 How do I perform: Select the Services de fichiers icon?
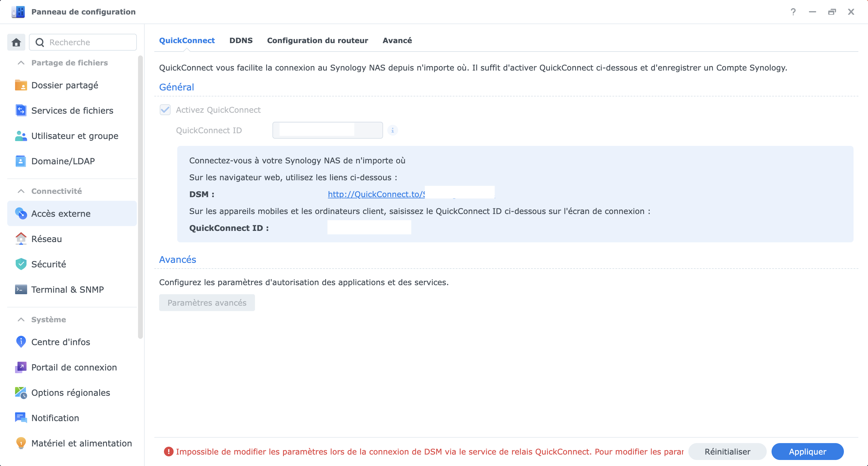(20, 110)
